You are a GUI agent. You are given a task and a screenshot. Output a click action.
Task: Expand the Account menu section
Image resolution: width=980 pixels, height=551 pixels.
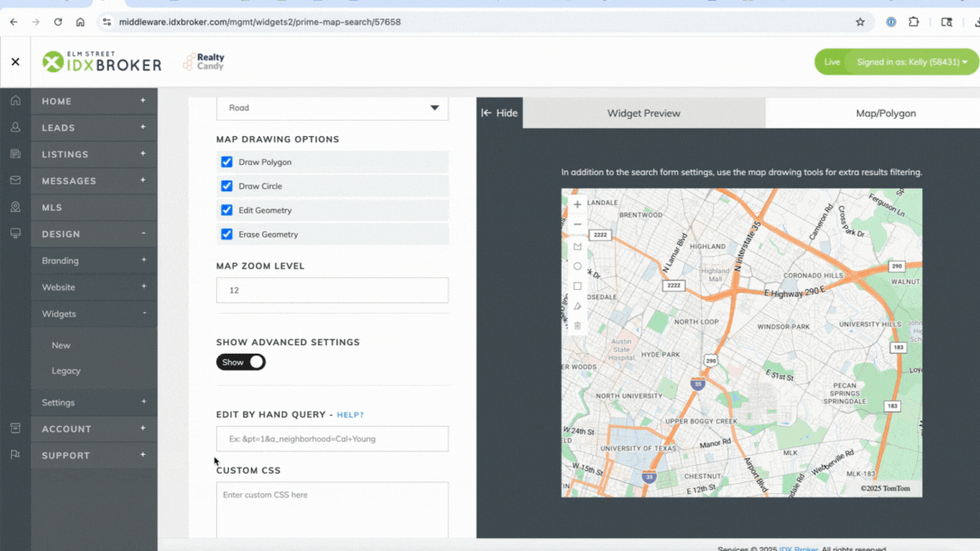pyautogui.click(x=143, y=428)
